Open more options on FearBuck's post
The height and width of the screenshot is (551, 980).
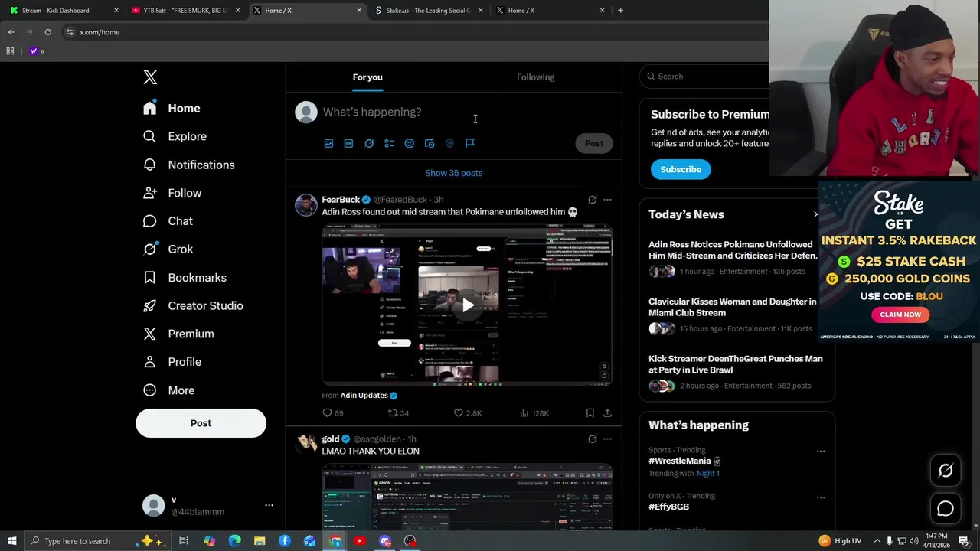(x=607, y=200)
